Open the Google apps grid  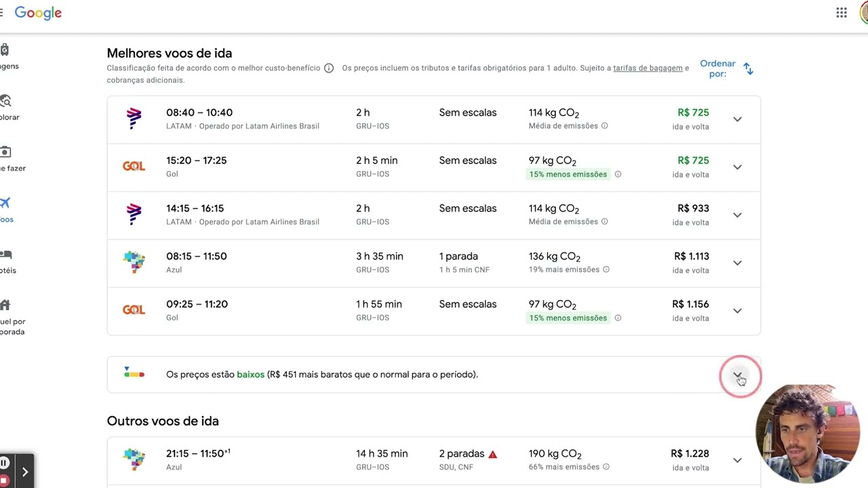pos(841,13)
